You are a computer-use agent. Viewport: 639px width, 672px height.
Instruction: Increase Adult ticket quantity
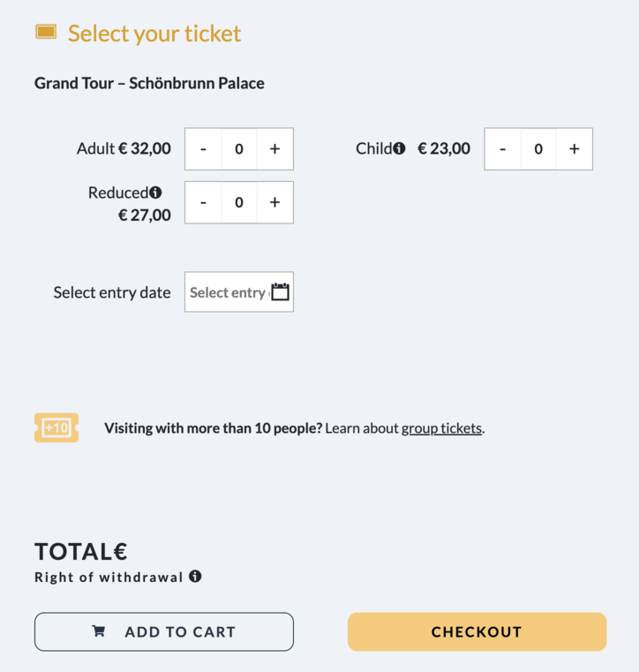[274, 149]
